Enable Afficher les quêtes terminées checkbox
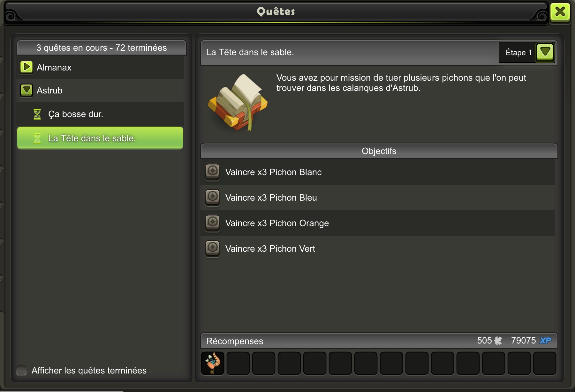The image size is (575, 392). click(x=21, y=370)
